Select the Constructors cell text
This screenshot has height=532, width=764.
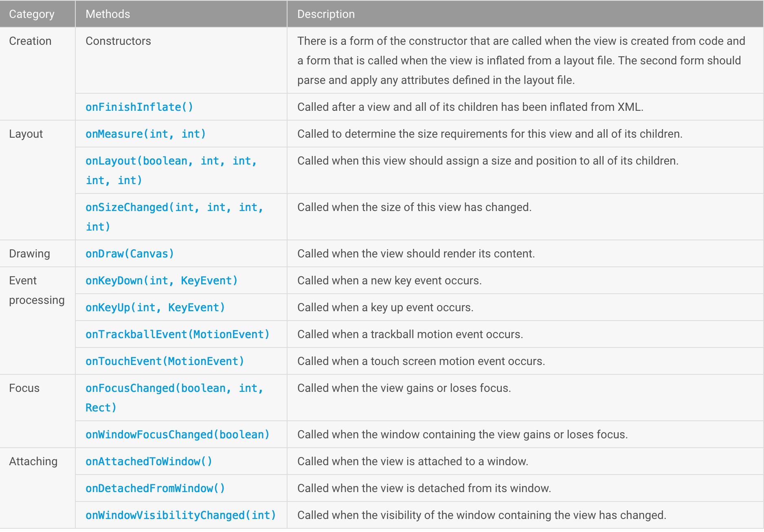(x=118, y=41)
